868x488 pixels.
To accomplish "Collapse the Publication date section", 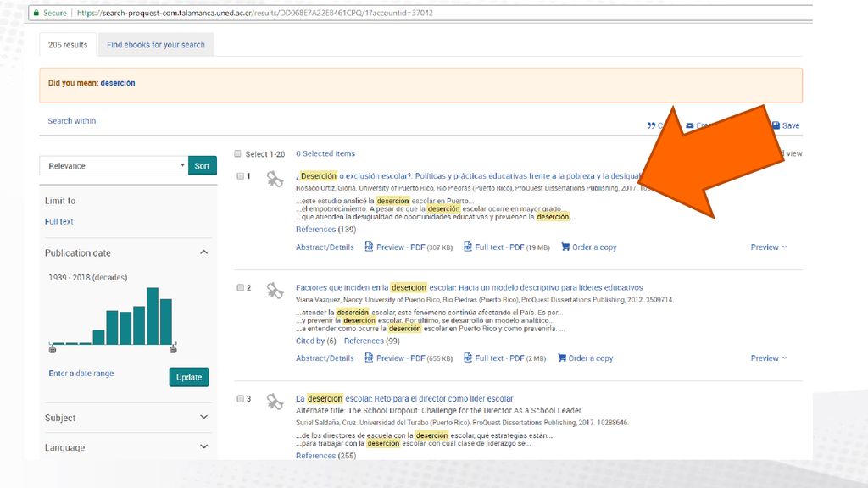I will click(203, 252).
